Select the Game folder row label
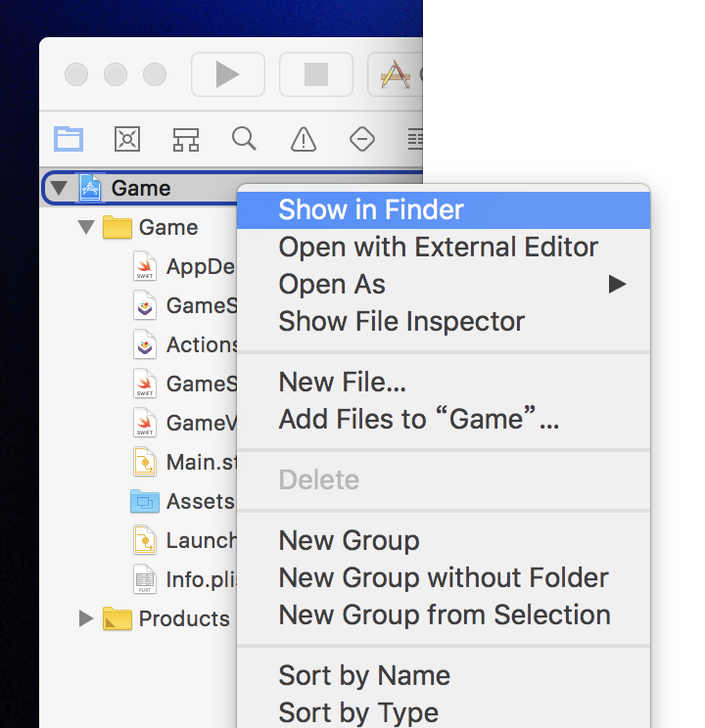Image resolution: width=705 pixels, height=728 pixels. click(x=168, y=227)
